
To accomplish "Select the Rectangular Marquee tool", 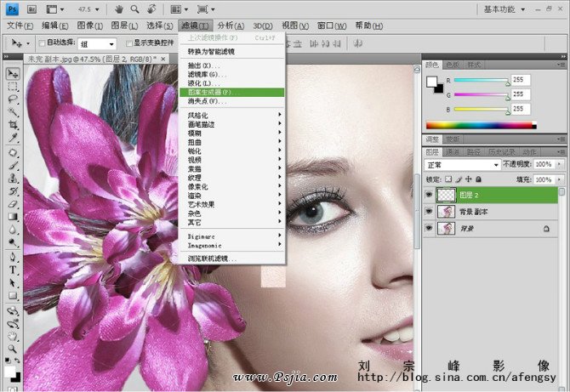I will 13,86.
